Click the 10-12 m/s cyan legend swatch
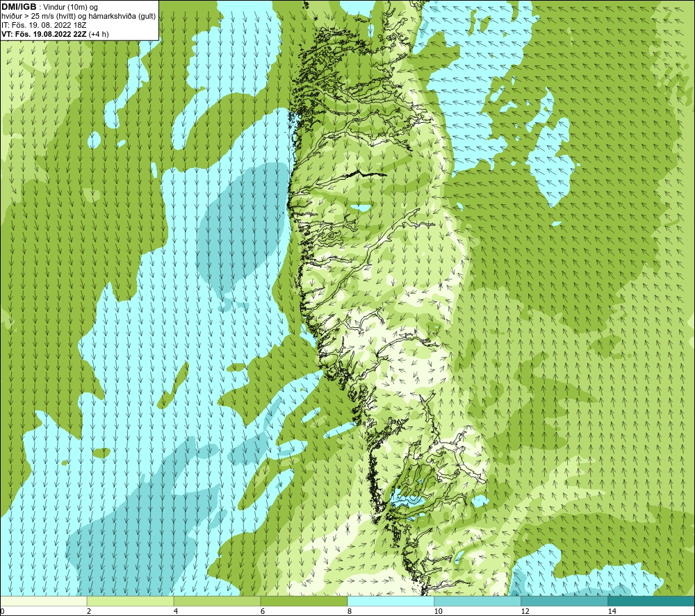 (478, 601)
